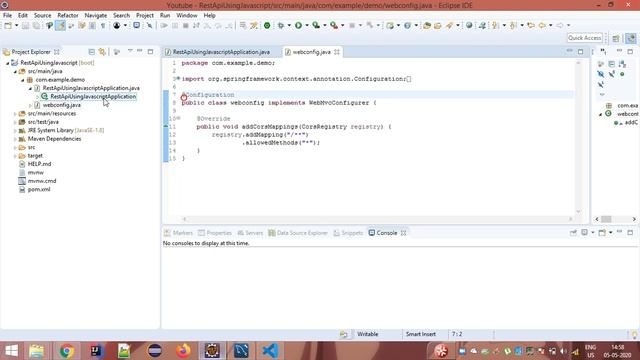Image resolution: width=640 pixels, height=360 pixels.
Task: Click the lightbulb icon in the status bar corner
Action: tap(635, 334)
